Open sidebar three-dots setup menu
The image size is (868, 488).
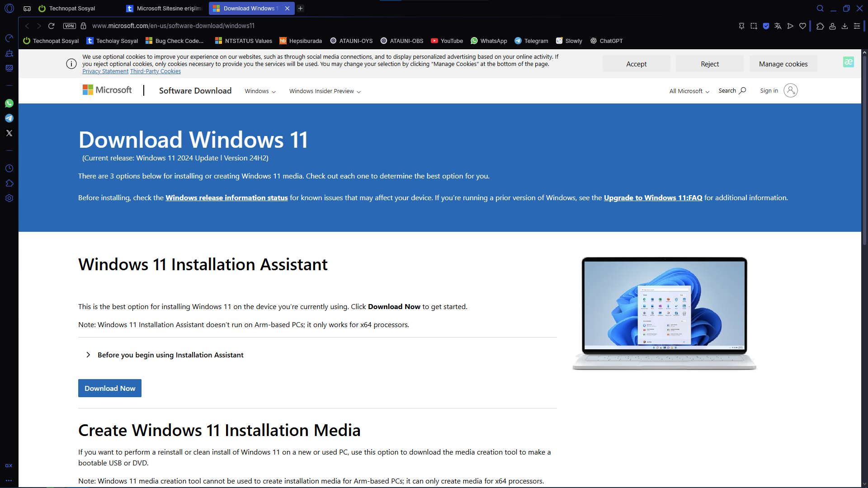(x=9, y=481)
